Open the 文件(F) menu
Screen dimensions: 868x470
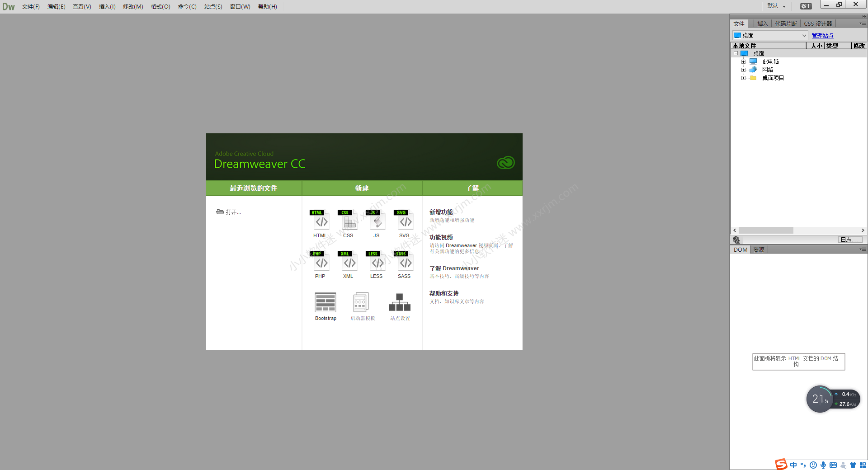(x=31, y=7)
